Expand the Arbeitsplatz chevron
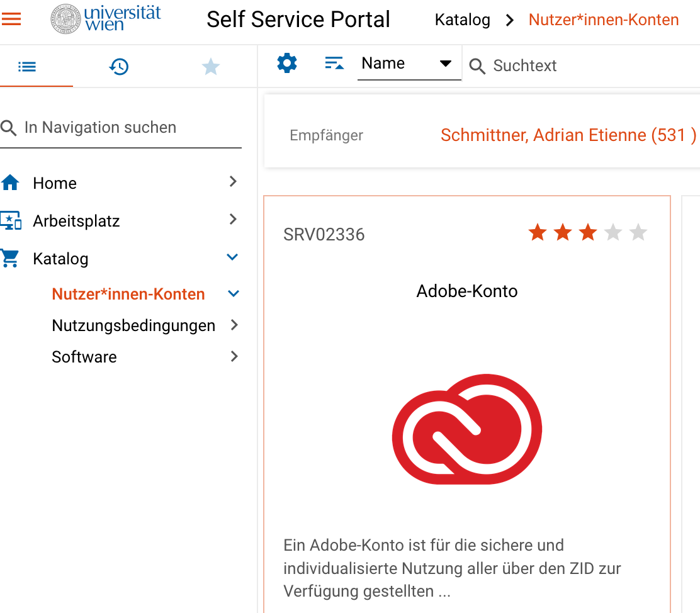700x613 pixels. tap(232, 219)
